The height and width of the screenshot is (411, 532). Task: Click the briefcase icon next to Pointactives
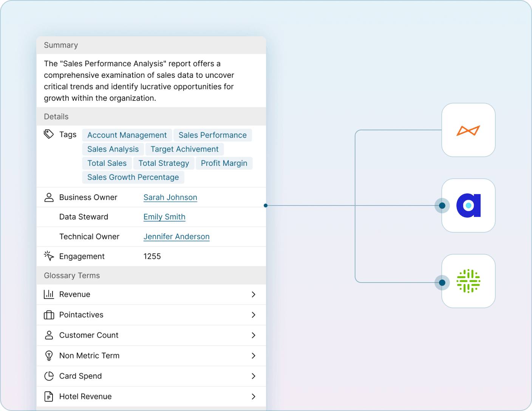click(49, 315)
